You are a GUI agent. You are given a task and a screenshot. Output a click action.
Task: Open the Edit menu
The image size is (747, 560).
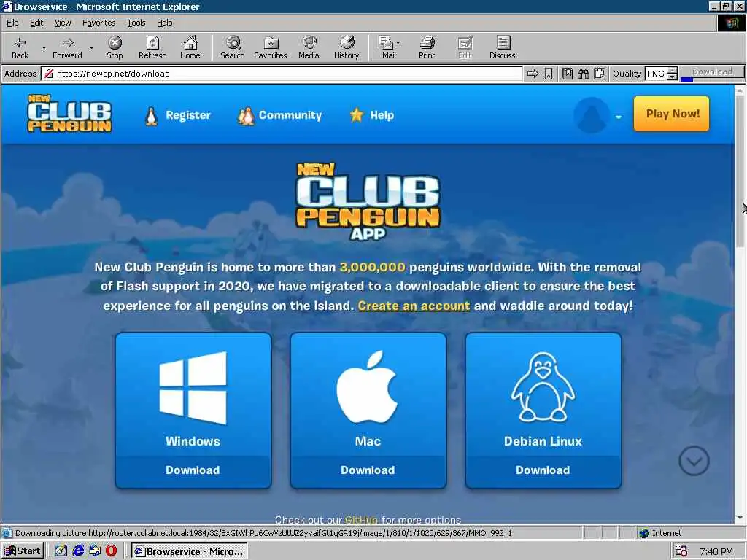[x=36, y=23]
